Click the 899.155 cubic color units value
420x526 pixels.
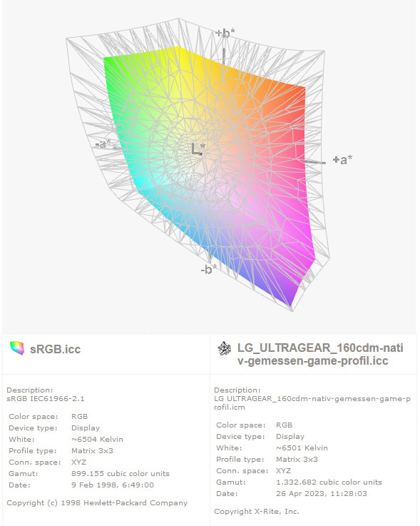[121, 473]
